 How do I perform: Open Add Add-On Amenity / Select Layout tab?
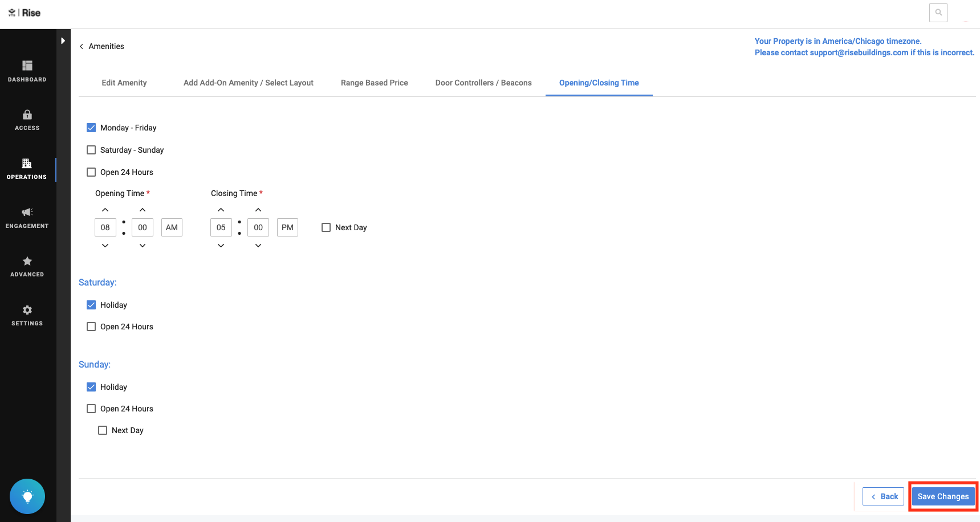[x=249, y=83]
